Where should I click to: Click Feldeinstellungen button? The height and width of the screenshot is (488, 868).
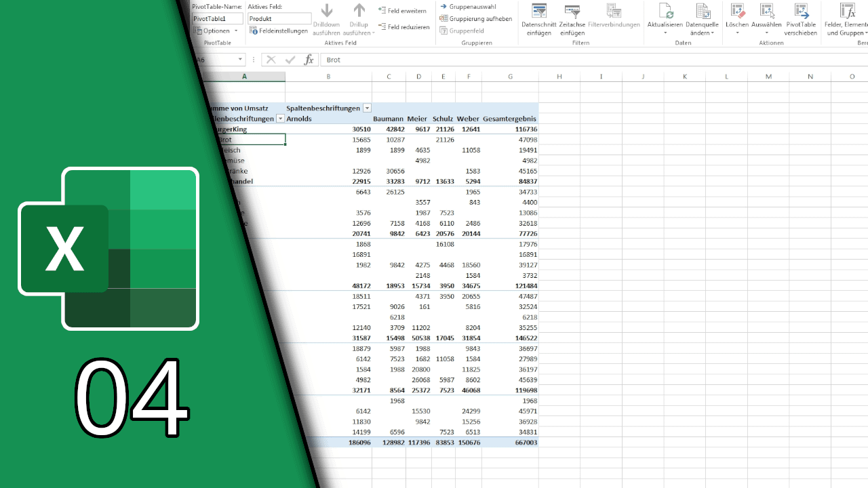tap(279, 31)
